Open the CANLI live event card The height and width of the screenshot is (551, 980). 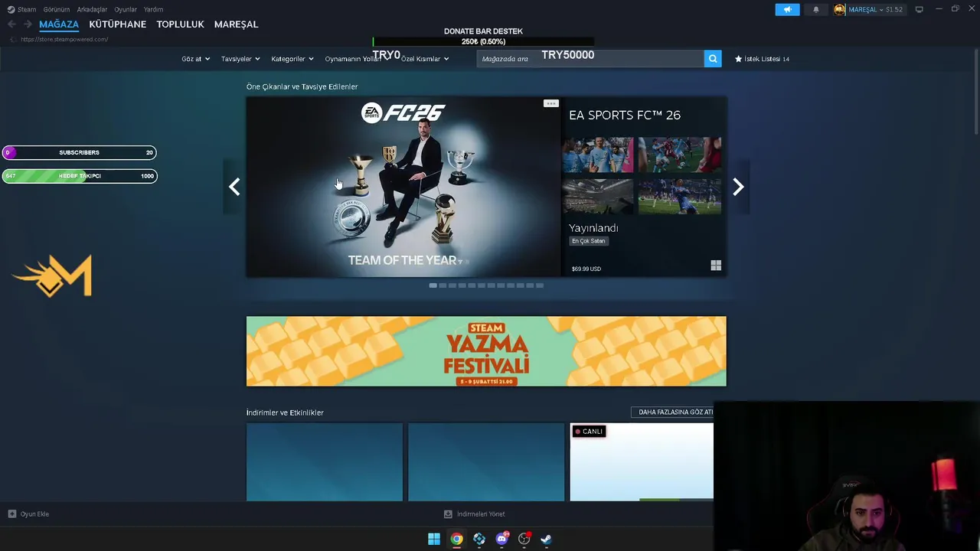[642, 462]
